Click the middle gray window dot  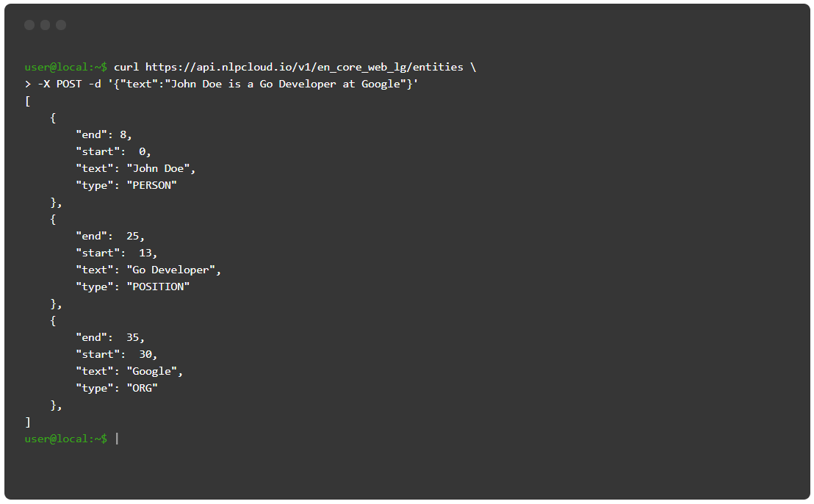(45, 25)
